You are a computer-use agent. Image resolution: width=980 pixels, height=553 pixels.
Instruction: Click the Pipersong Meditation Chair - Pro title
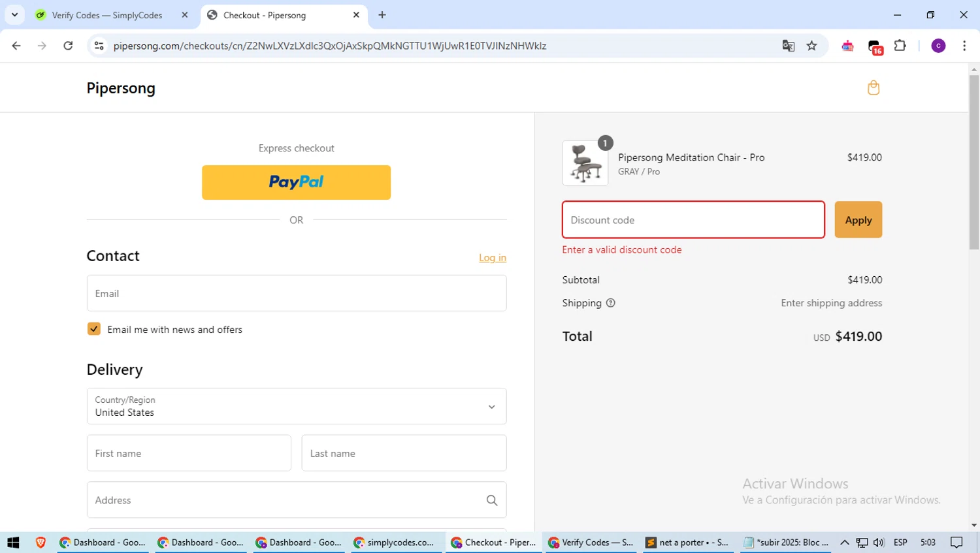[691, 157]
